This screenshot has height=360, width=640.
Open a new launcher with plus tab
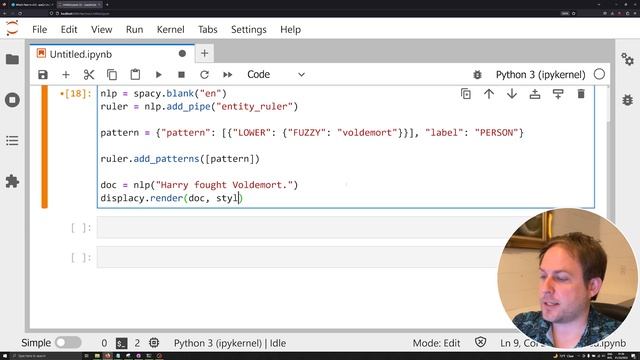(204, 53)
